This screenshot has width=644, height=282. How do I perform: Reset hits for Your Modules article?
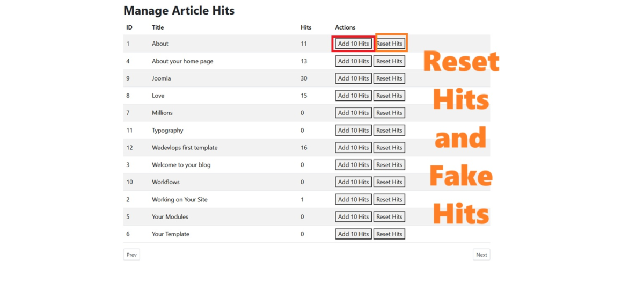click(389, 217)
